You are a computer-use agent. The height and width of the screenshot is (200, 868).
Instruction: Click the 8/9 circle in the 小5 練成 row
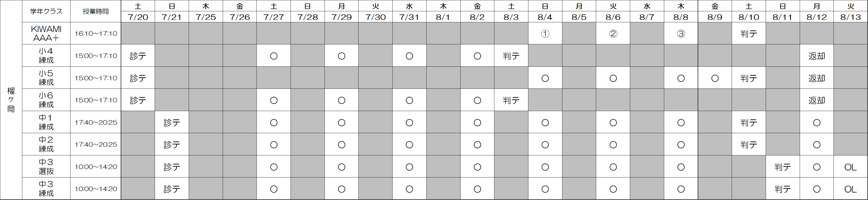715,78
